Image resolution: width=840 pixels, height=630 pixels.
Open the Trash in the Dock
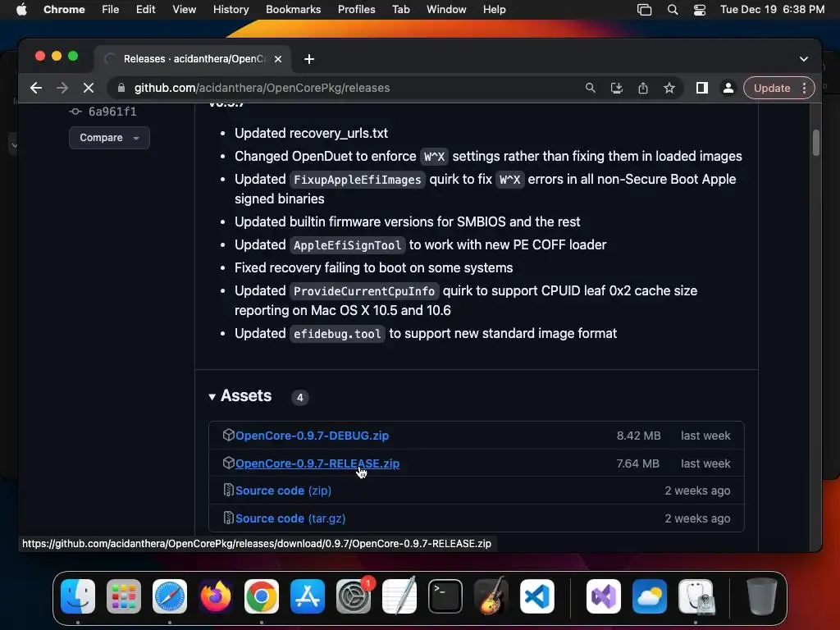(762, 596)
